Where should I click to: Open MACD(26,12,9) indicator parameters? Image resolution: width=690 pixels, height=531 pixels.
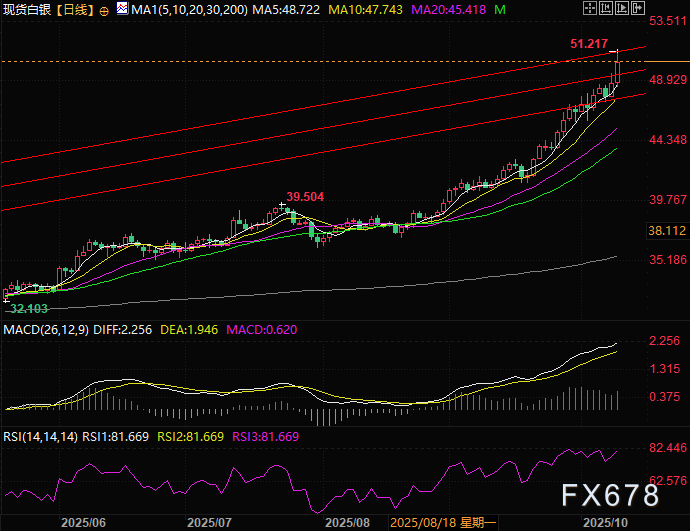tap(47, 329)
